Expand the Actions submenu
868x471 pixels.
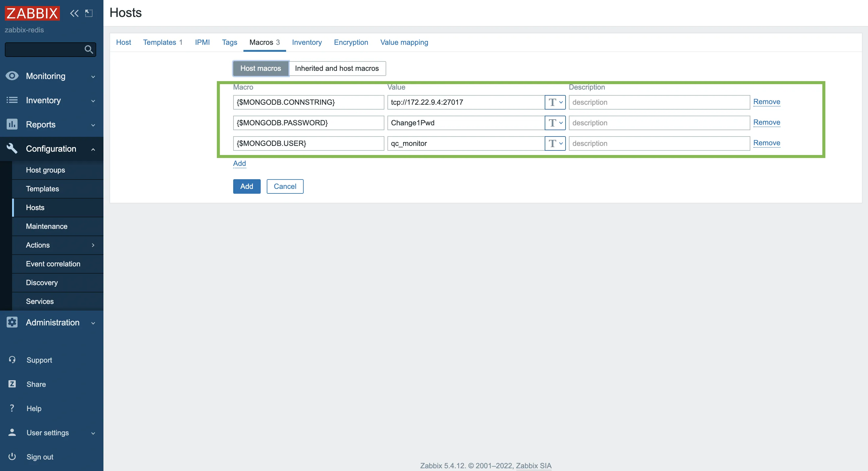click(93, 245)
